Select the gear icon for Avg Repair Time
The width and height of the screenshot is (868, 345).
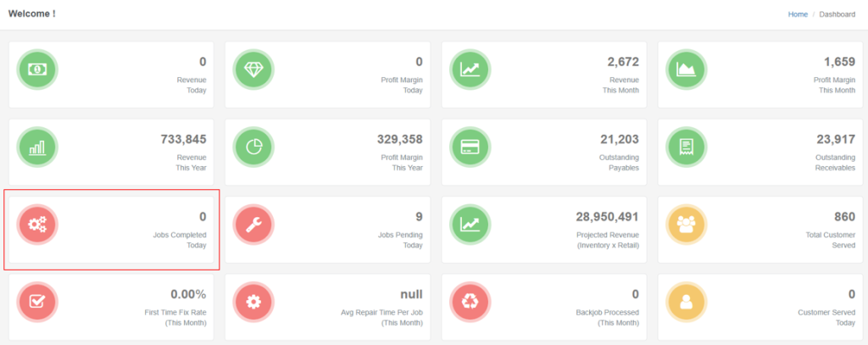point(254,302)
